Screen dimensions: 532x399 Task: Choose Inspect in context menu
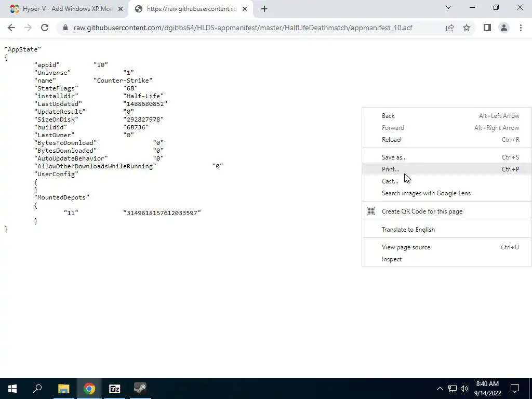447,259
